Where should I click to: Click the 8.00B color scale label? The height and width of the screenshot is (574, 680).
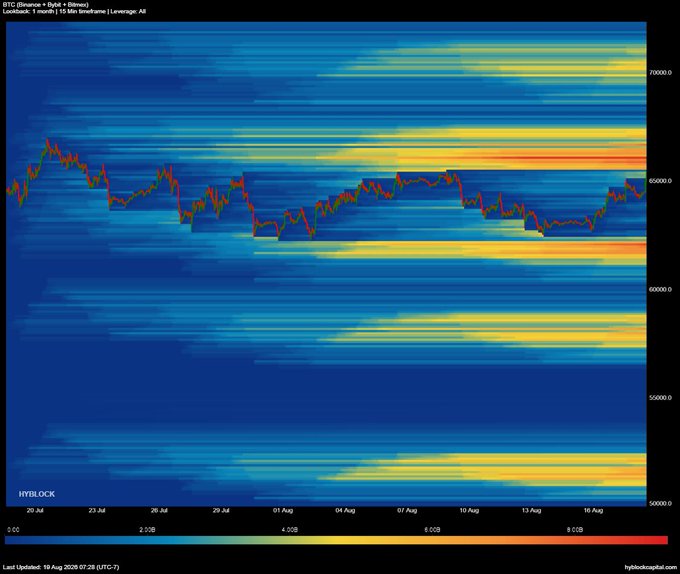[575, 530]
